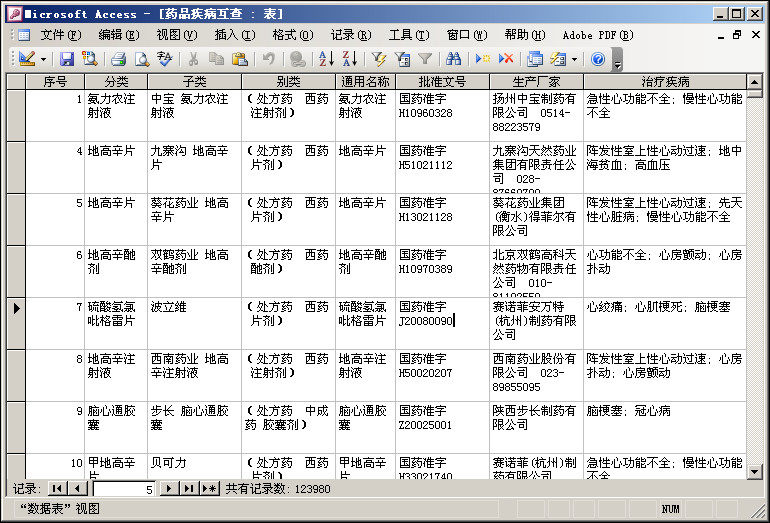Viewport: 770px width, 523px height.
Task: Select the 子类 column header
Action: click(194, 82)
